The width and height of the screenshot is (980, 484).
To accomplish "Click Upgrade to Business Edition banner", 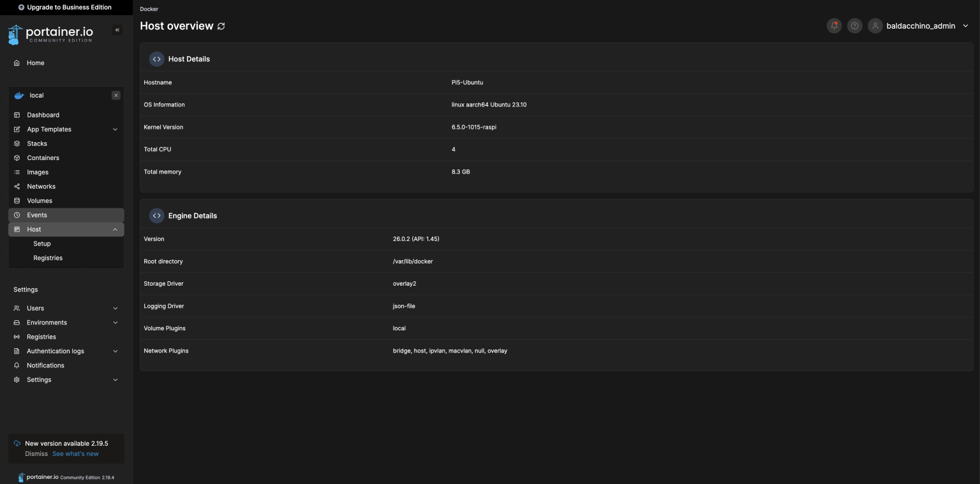I will (65, 8).
